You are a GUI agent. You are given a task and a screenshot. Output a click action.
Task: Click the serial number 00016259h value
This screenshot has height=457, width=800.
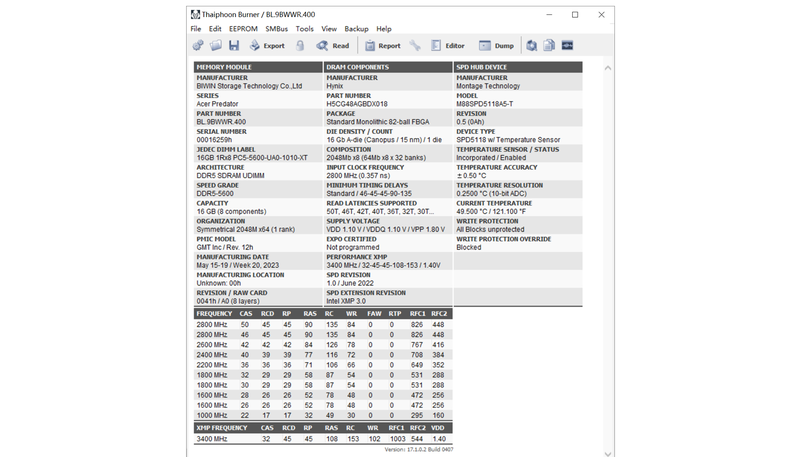click(x=214, y=140)
